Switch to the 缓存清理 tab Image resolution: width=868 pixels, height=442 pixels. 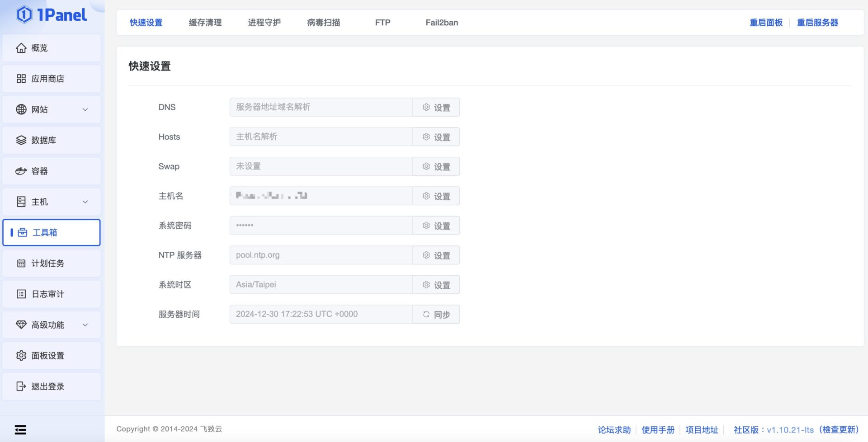pos(205,23)
